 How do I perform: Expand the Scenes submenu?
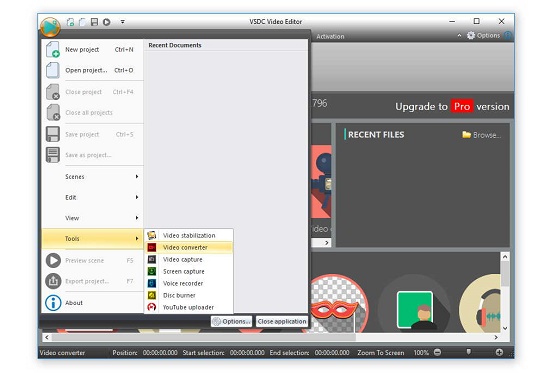coord(93,176)
